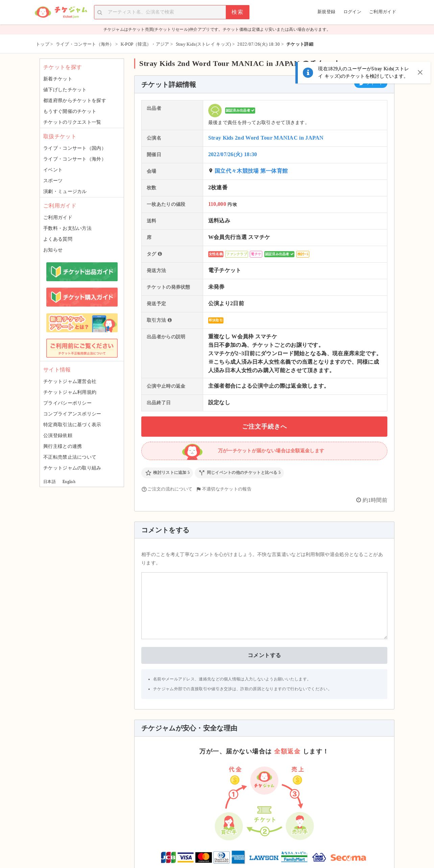434x868 pixels.
Task: Open the チケット購入ガイド banner
Action: [x=82, y=297]
